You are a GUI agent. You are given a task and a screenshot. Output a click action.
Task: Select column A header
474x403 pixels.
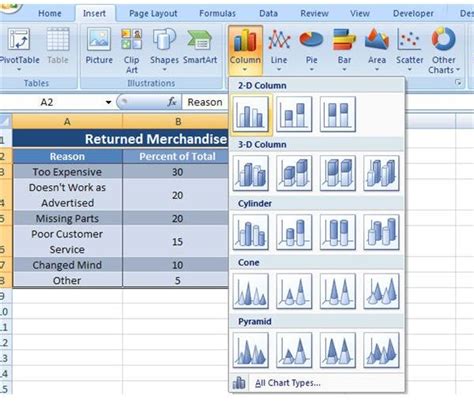coord(67,122)
